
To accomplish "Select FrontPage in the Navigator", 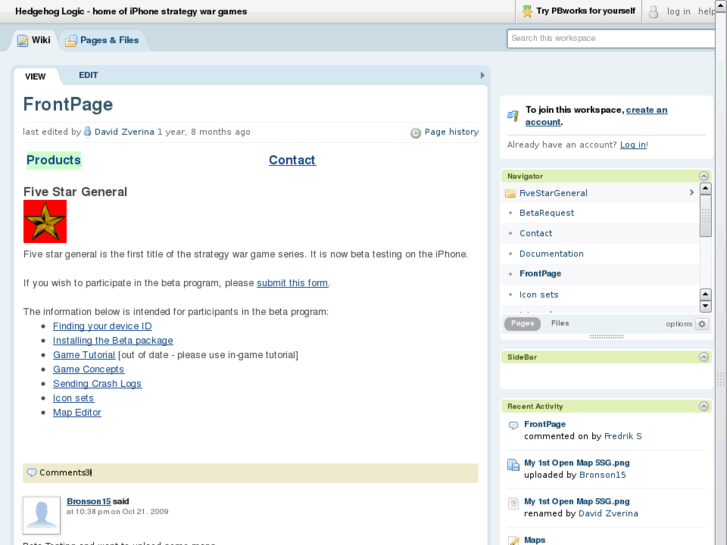I will point(540,274).
